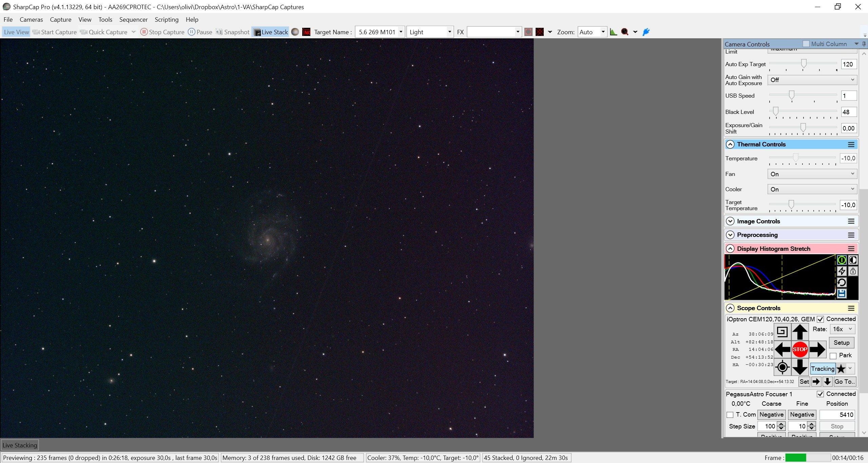This screenshot has width=868, height=463.
Task: Reset the display histogram stretch
Action: (842, 282)
